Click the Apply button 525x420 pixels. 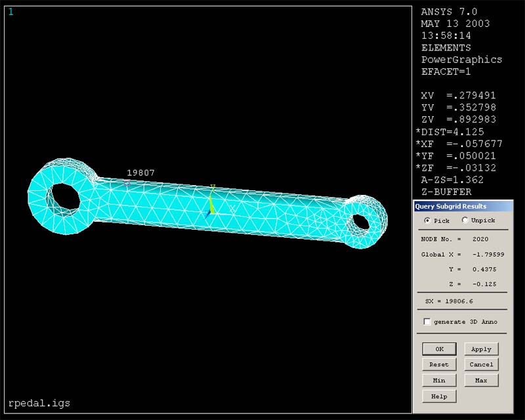tap(481, 349)
